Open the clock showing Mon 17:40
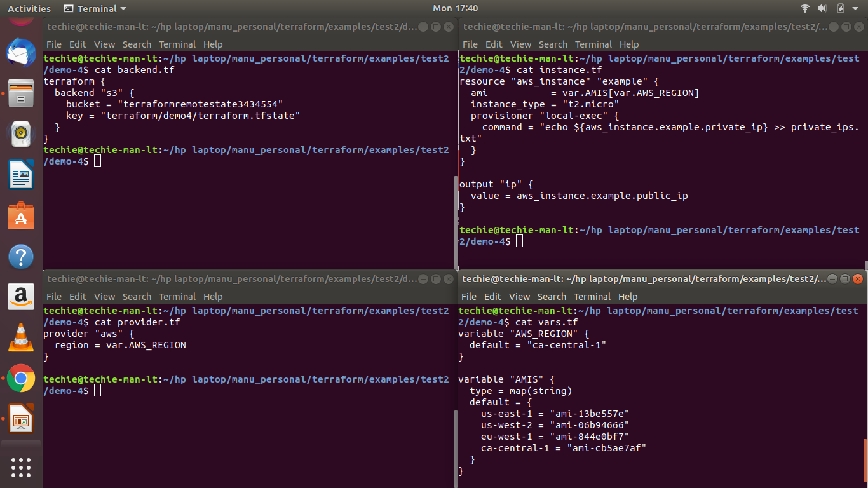The width and height of the screenshot is (868, 488). coord(455,8)
